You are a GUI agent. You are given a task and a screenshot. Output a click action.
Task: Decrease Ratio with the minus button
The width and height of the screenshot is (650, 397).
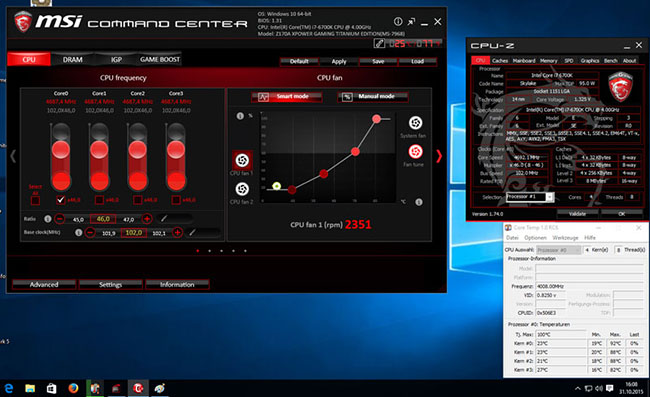[60, 218]
